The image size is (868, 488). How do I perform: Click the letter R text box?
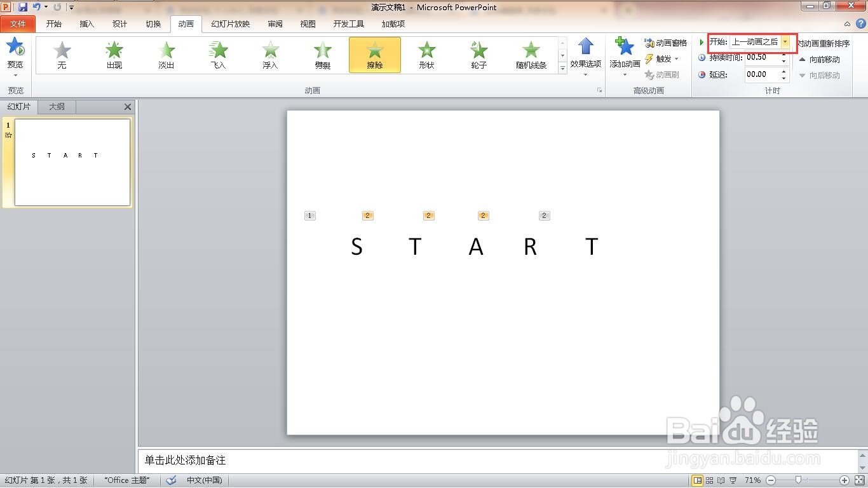pos(530,247)
